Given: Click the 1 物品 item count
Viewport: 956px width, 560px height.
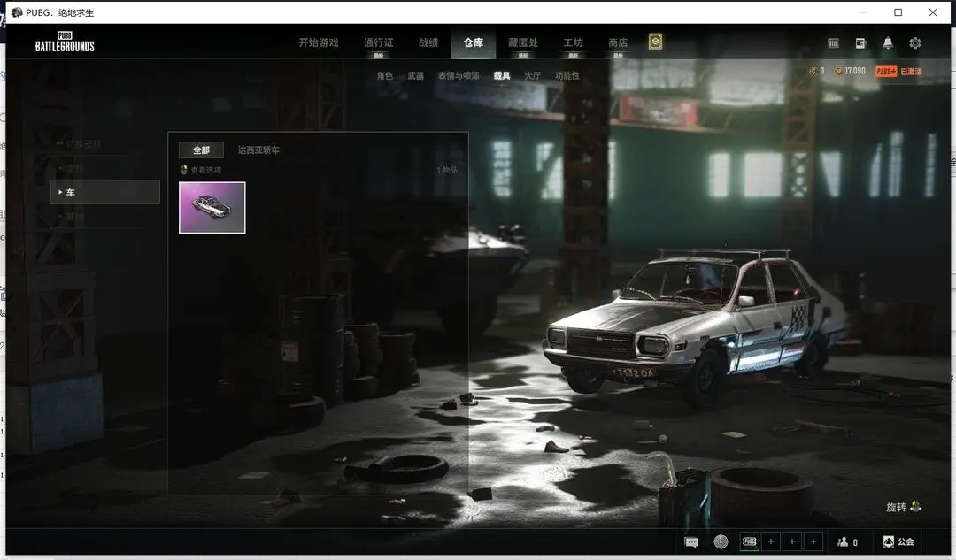Looking at the screenshot, I should pyautogui.click(x=447, y=170).
